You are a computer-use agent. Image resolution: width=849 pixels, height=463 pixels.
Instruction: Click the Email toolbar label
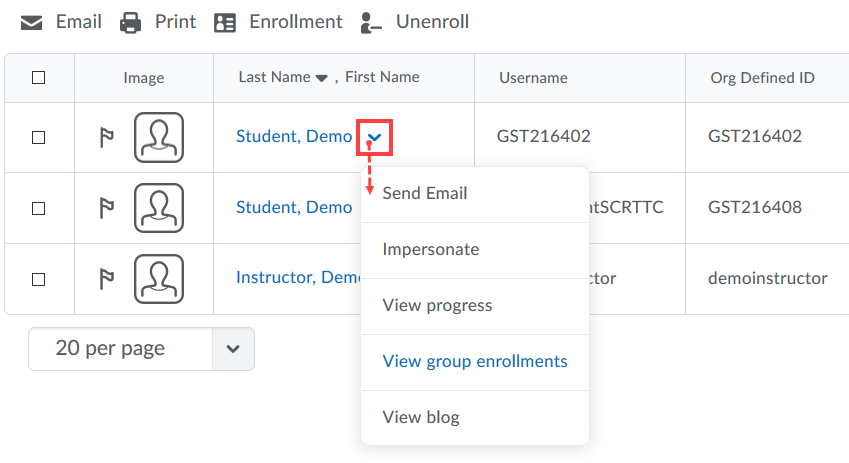79,22
